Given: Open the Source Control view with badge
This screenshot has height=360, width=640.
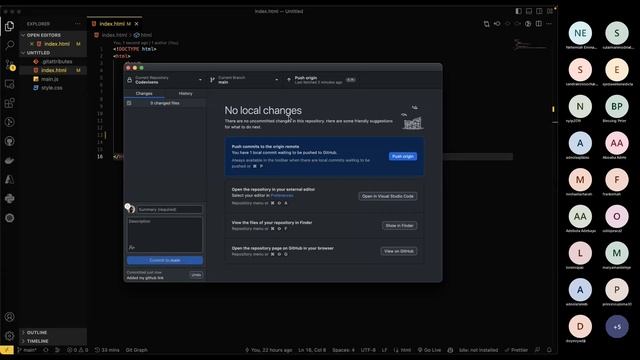Looking at the screenshot, I should pyautogui.click(x=9, y=64).
